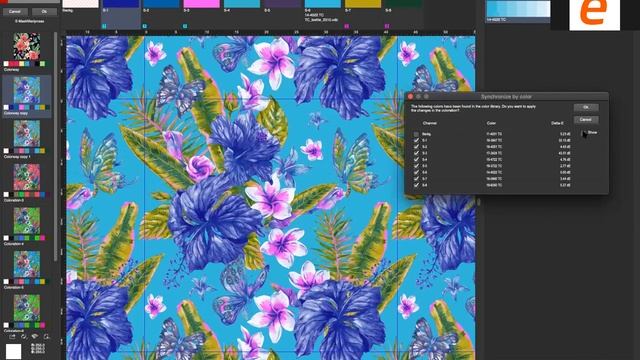Uncheck the S-2 channel checkbox
Screen dimensions: 640x360
coord(416,147)
